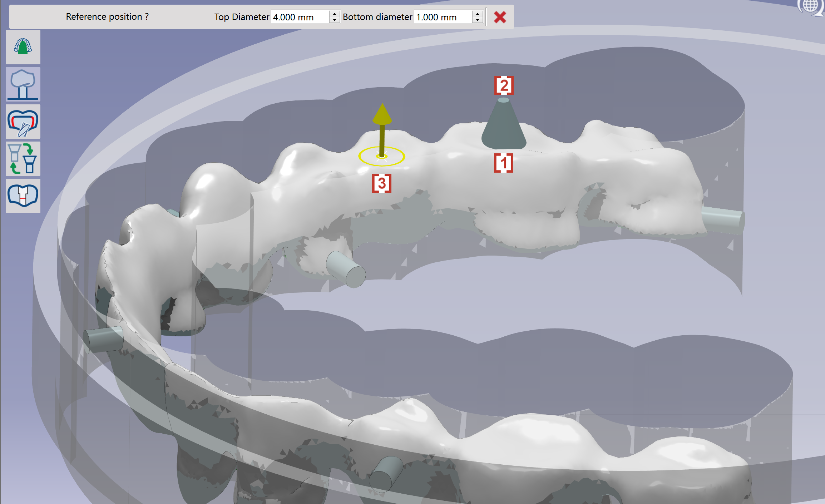This screenshot has height=504, width=825.
Task: Click the gray cone on the model
Action: 504,124
